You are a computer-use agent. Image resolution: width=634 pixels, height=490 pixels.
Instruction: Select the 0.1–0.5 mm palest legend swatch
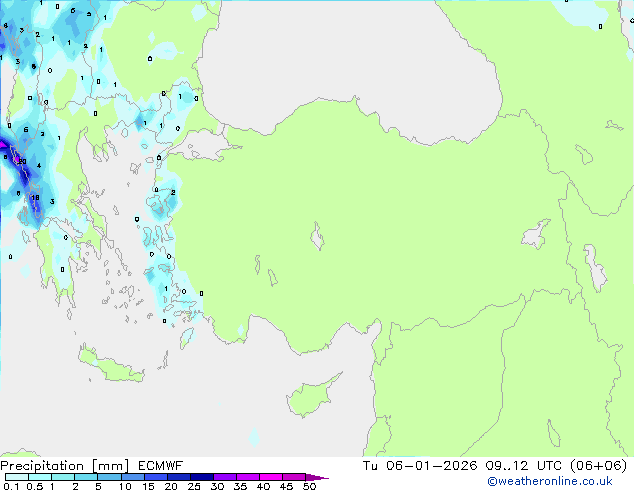click(x=17, y=477)
